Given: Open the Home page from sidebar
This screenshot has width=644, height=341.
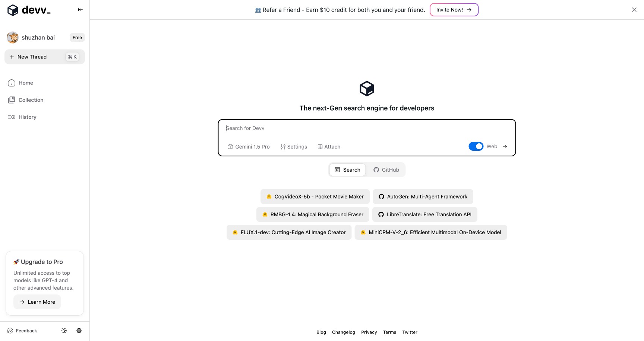Looking at the screenshot, I should [25, 83].
